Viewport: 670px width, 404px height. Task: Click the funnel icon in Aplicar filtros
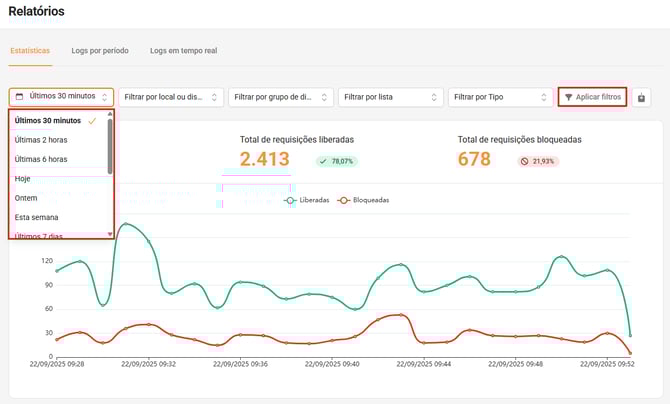[569, 97]
